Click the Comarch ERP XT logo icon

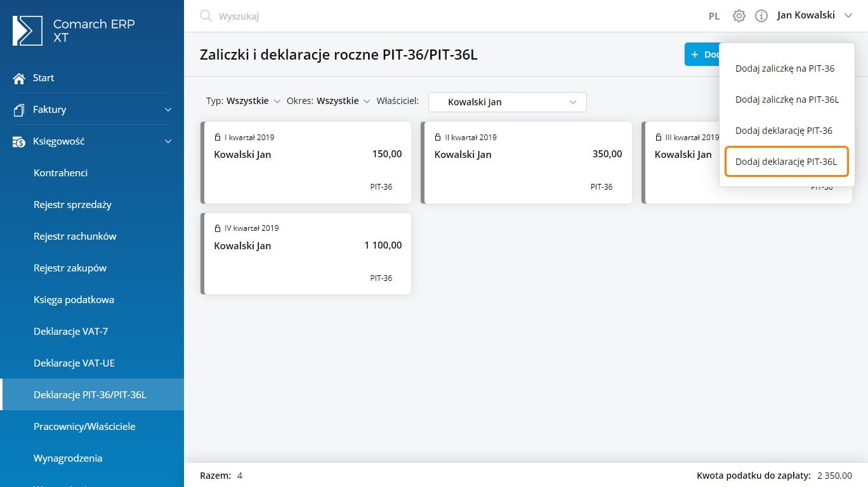click(x=27, y=31)
